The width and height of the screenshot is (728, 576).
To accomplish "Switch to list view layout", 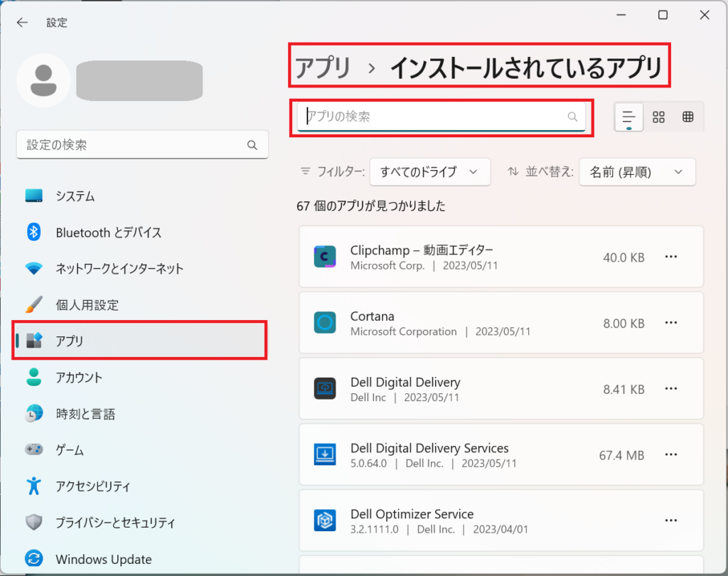I will click(628, 117).
